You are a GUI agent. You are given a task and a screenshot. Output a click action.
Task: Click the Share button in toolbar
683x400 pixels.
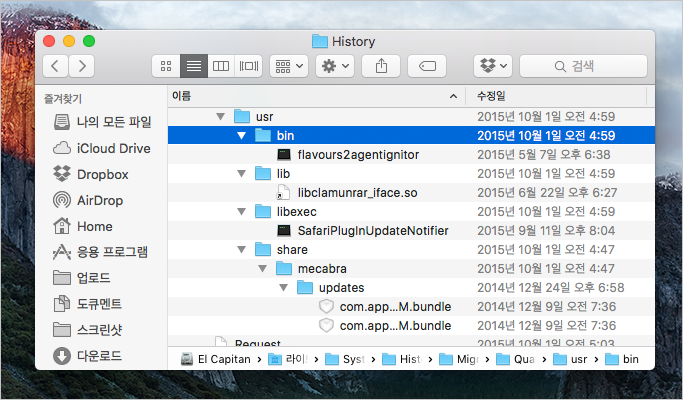(x=381, y=66)
